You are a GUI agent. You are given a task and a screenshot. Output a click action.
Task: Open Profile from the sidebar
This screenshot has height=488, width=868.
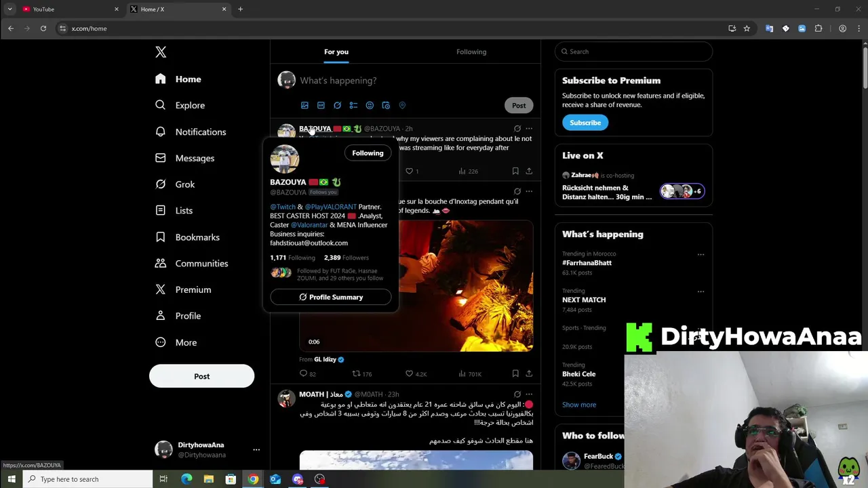(x=178, y=316)
